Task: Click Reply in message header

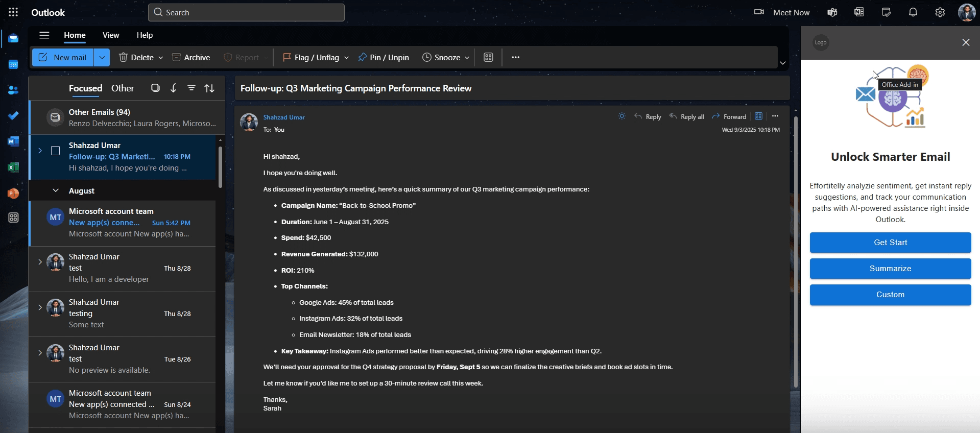Action: pos(648,116)
